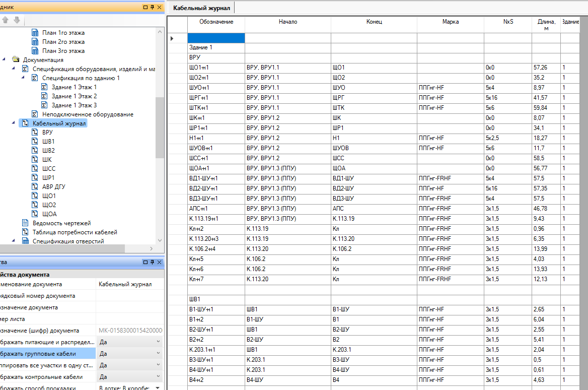This screenshot has height=390, width=588.
Task: Switch to the Кабельный журнал tab
Action: 201,8
